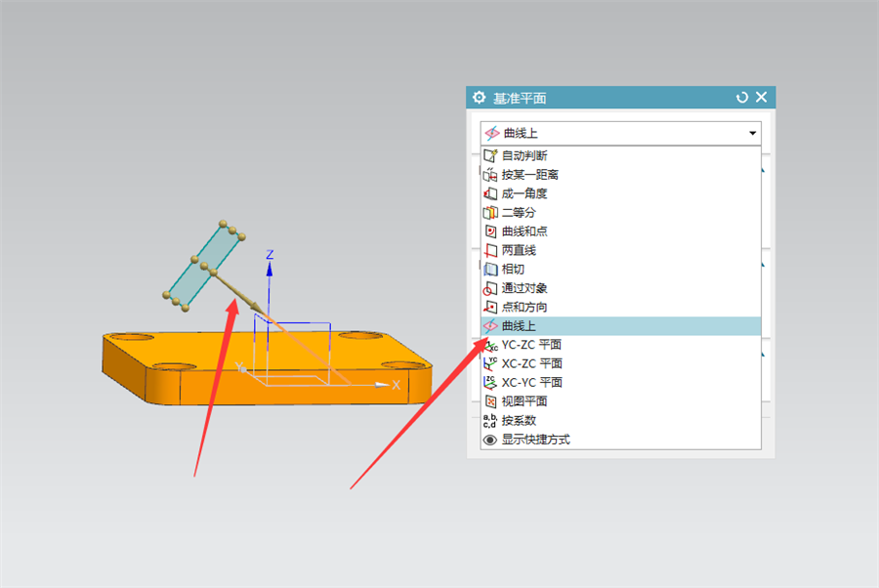Choose 二等分 plane type
This screenshot has width=879, height=588.
[x=620, y=213]
